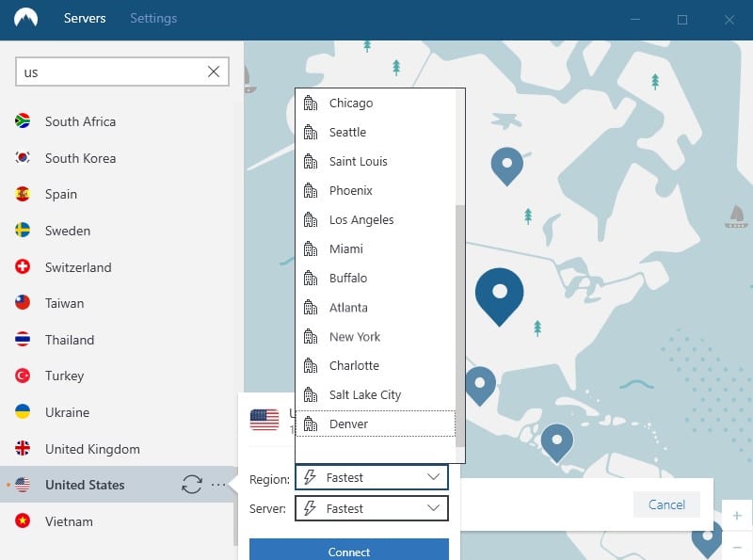The height and width of the screenshot is (560, 753).
Task: Select Seattle from the region dropdown list
Action: pos(375,132)
